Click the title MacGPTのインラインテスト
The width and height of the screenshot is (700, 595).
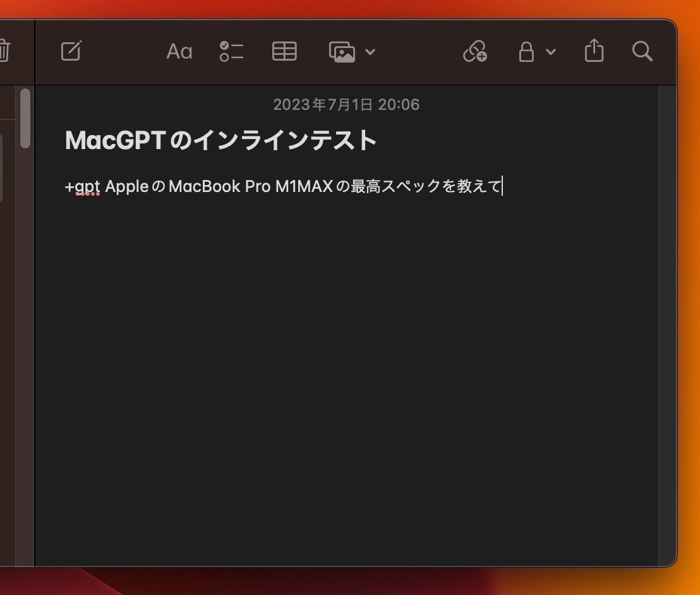click(x=221, y=140)
